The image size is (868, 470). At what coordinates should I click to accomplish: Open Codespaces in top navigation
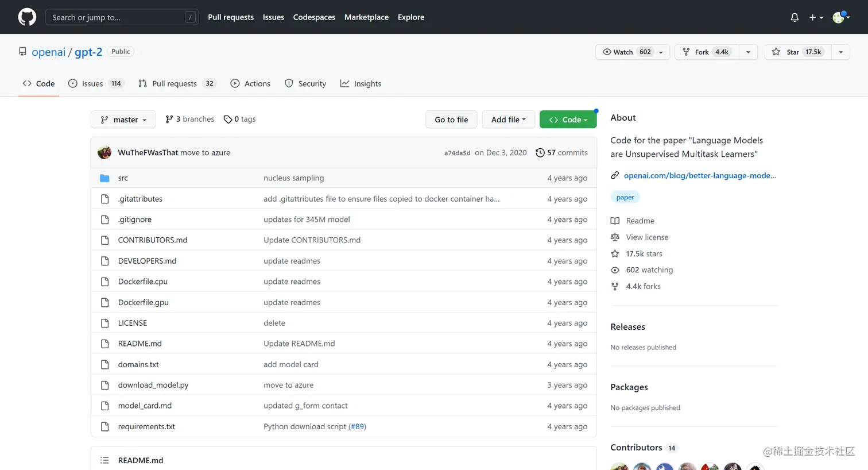tap(314, 17)
